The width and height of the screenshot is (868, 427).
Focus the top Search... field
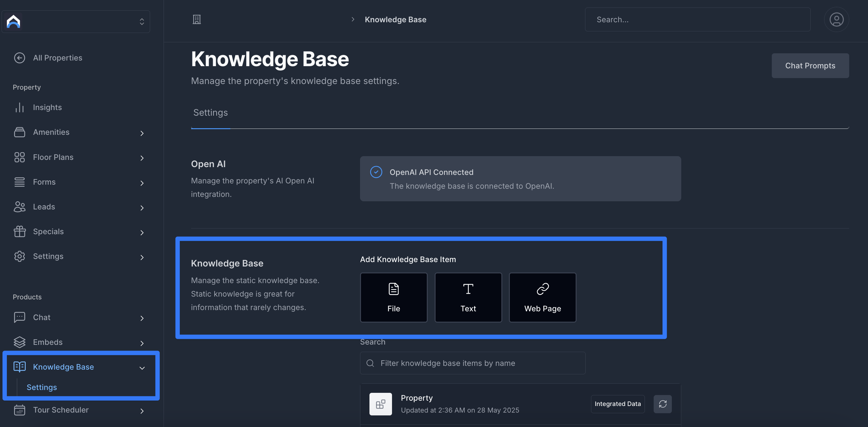698,19
